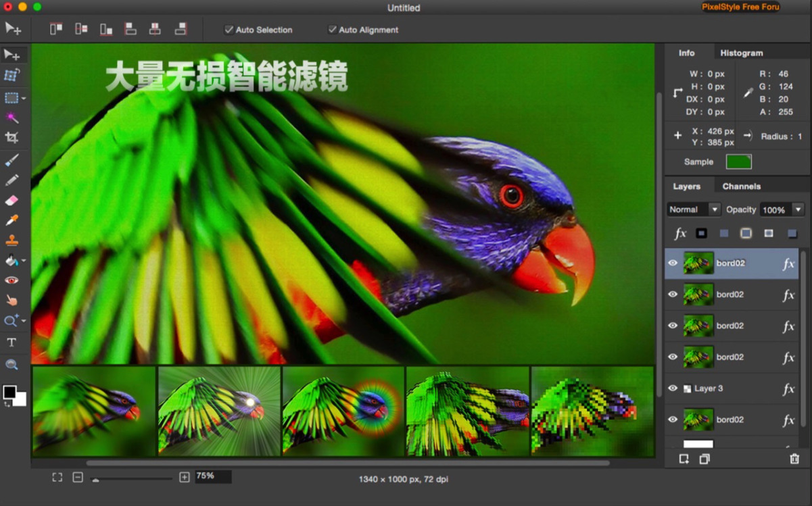Select the bord02 layer below Layer 3
This screenshot has height=506, width=812.
coord(732,420)
